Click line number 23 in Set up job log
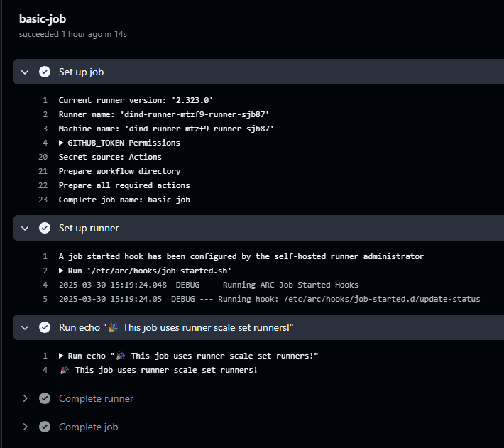Image resolution: width=504 pixels, height=448 pixels. point(43,200)
